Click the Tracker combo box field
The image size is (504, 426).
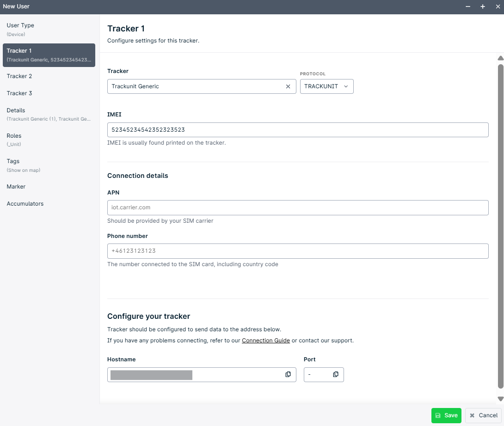[202, 86]
